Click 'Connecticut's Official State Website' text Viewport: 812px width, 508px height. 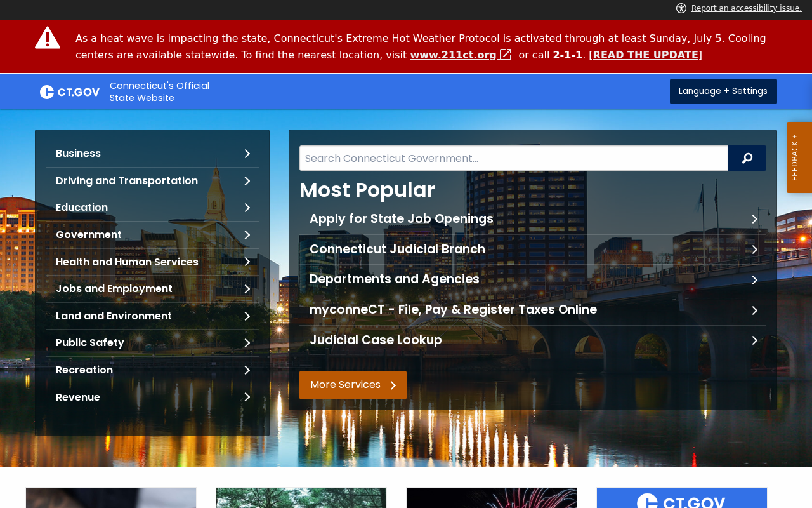[159, 91]
